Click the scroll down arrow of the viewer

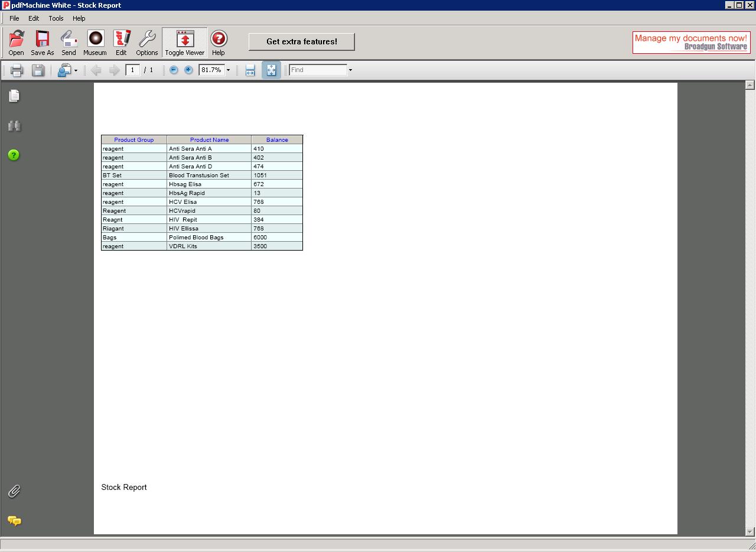coord(750,531)
